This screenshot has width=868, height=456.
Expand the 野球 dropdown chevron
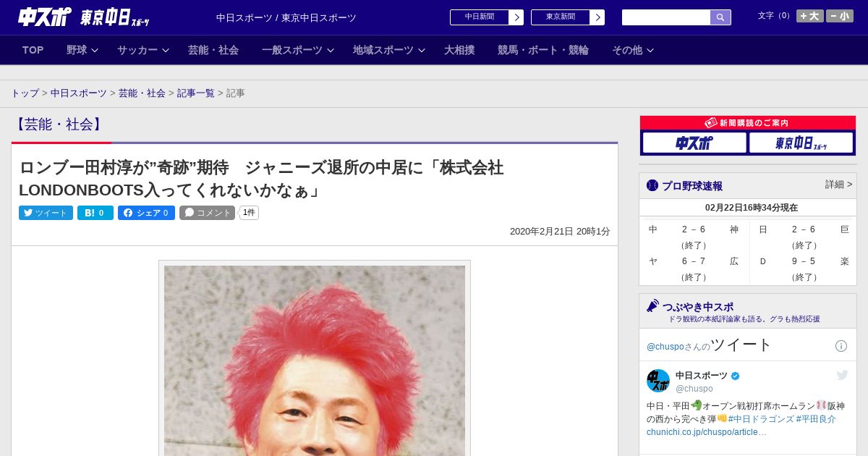(x=95, y=51)
